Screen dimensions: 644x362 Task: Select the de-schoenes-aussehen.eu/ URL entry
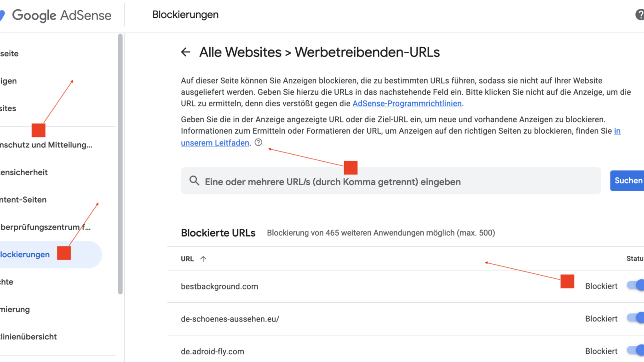tap(230, 318)
